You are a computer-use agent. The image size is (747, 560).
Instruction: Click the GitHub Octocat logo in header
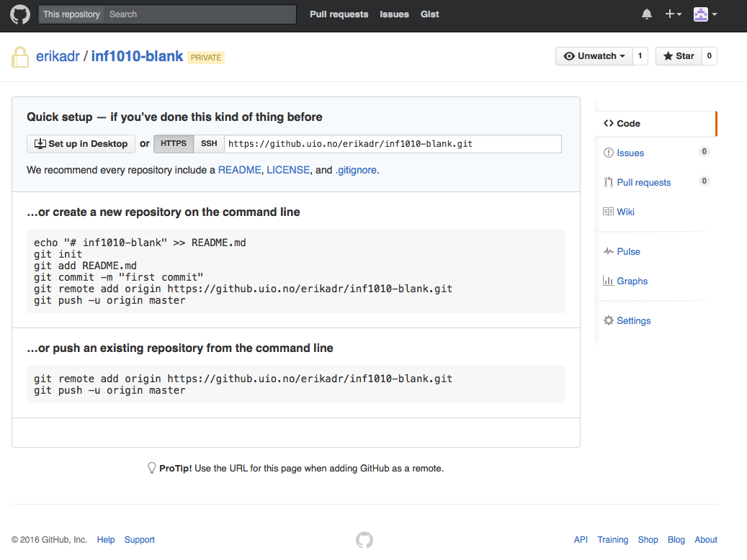20,14
